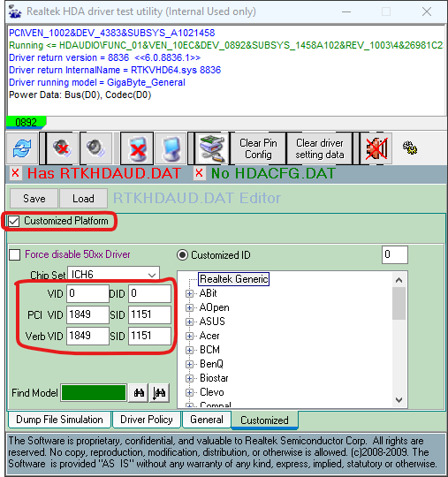
Task: Click the green Find Model field
Action: click(94, 393)
